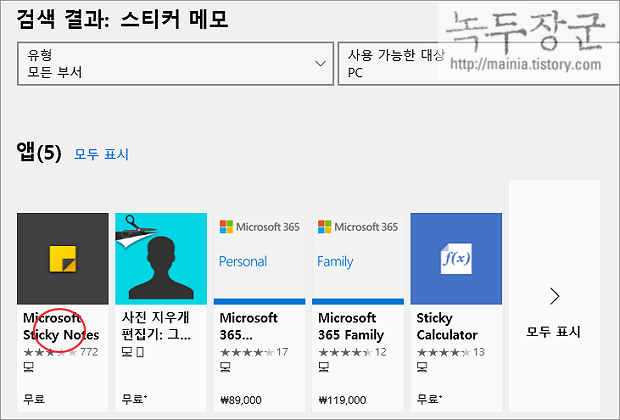
Task: Click the 772 ratings count on Sticky Notes
Action: pos(89,352)
